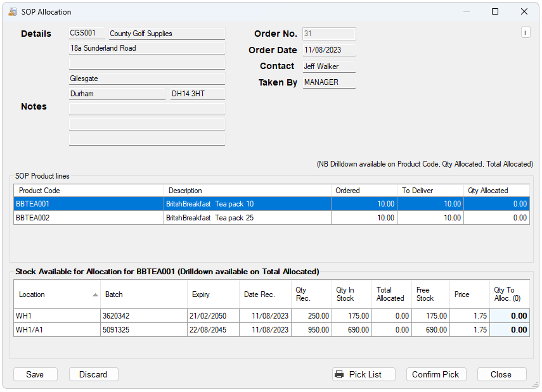Confirm the pick for this order
Image resolution: width=542 pixels, height=392 pixels.
tap(436, 374)
